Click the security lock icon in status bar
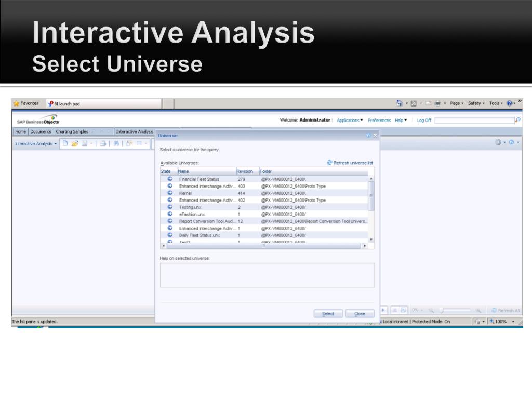This screenshot has height=399, width=532. coord(477,321)
